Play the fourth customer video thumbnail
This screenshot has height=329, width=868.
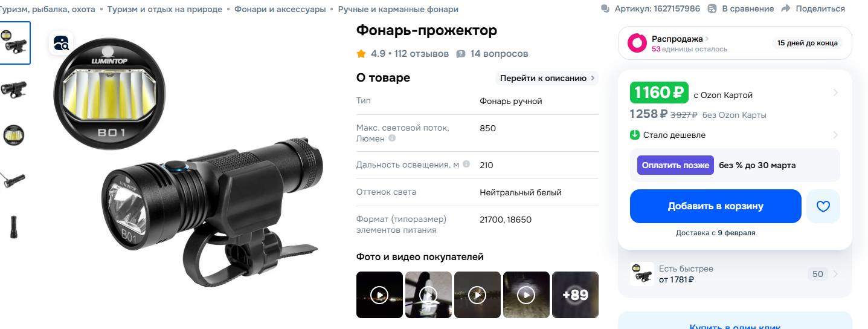click(526, 295)
